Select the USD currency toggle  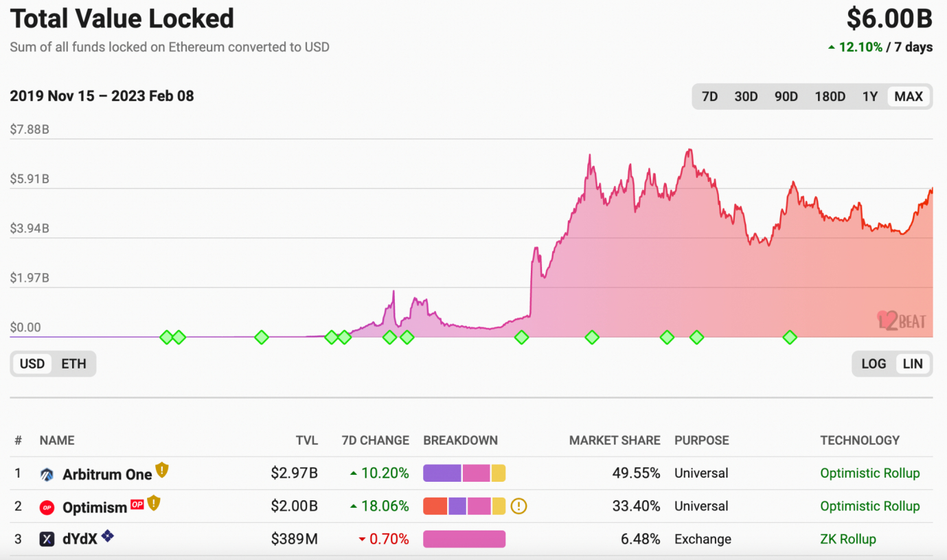[x=32, y=364]
